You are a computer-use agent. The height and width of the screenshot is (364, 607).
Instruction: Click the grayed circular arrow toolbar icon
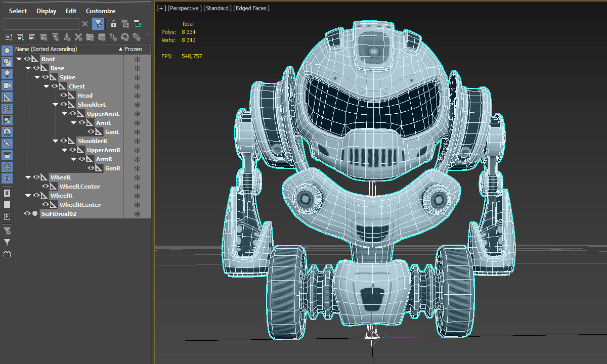coord(125,37)
